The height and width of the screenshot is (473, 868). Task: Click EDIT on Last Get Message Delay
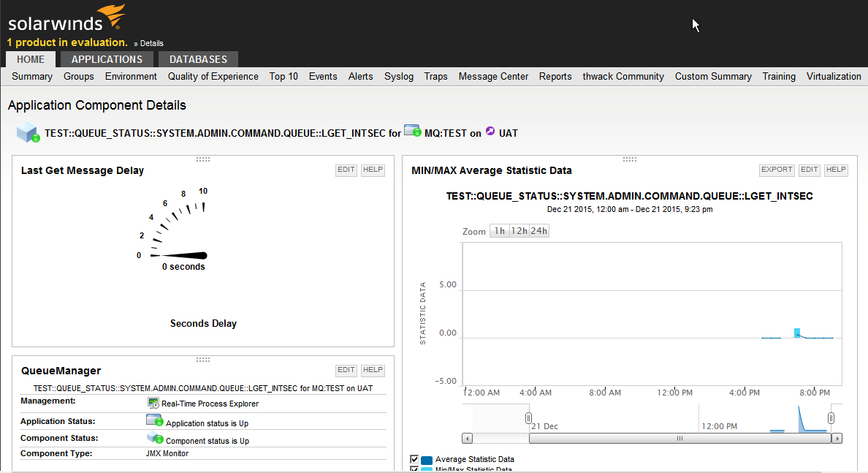[346, 170]
